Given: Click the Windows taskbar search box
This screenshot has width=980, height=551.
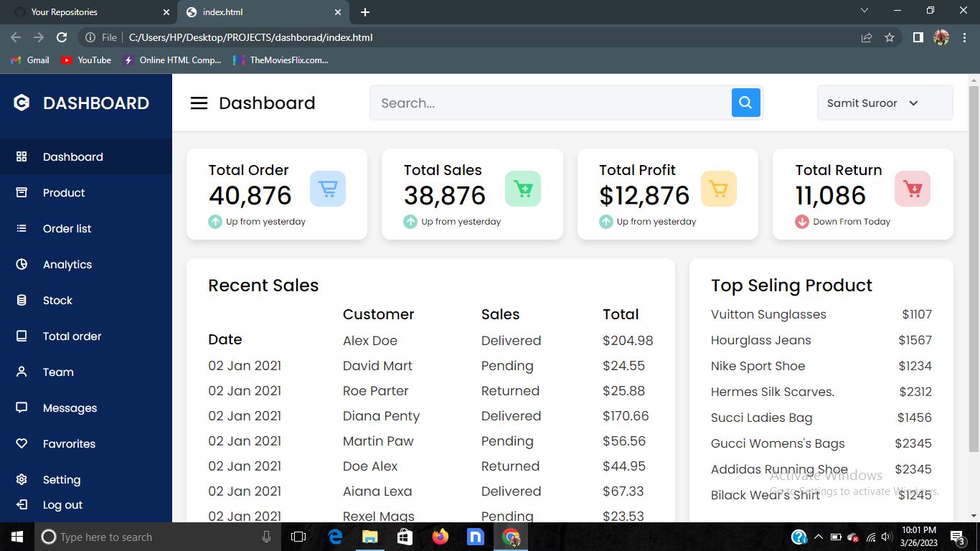Looking at the screenshot, I should coord(156,537).
